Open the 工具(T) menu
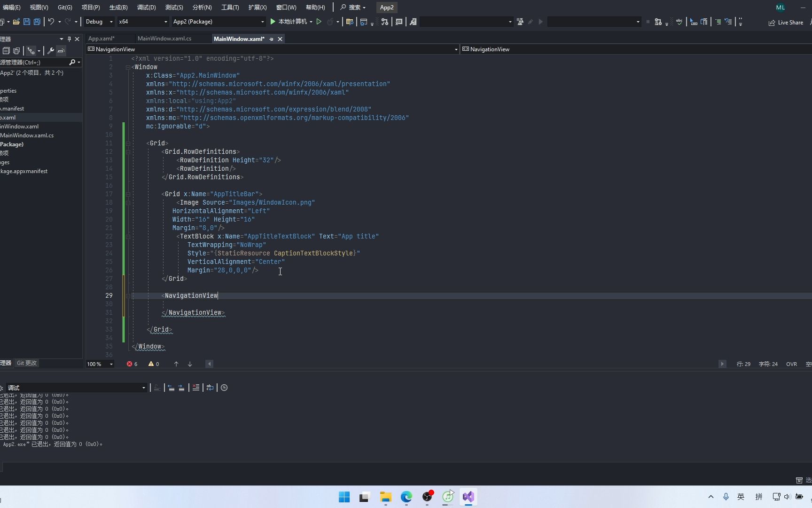 [230, 8]
